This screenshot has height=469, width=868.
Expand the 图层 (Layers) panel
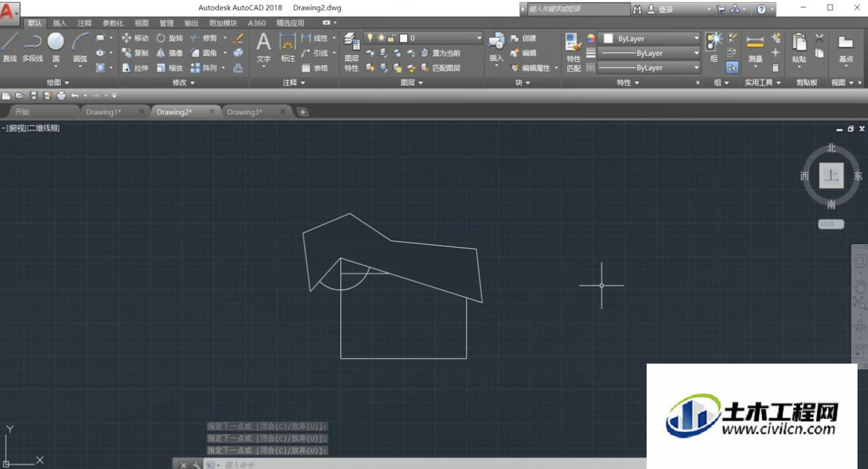pyautogui.click(x=412, y=82)
